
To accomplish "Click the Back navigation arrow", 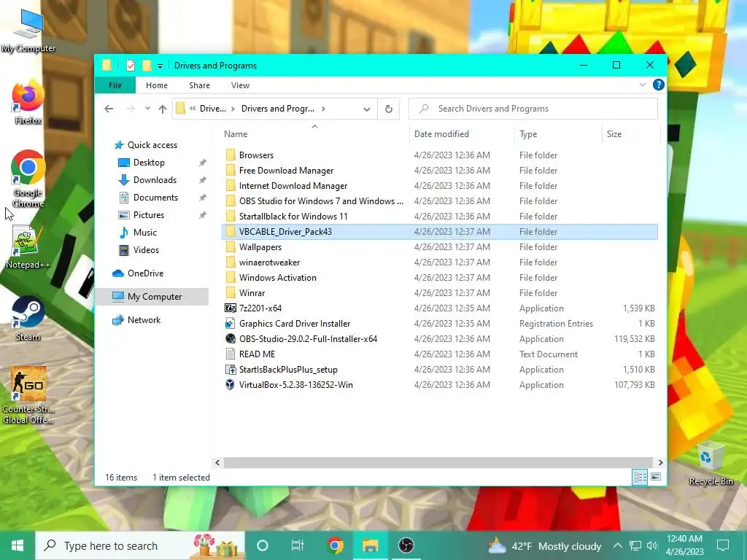I will coord(109,109).
